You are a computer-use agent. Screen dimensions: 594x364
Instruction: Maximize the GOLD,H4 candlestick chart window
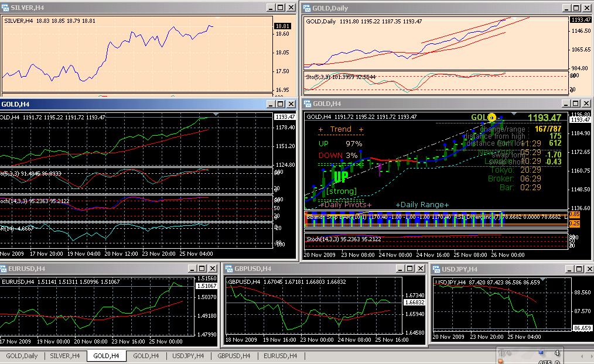coord(576,104)
